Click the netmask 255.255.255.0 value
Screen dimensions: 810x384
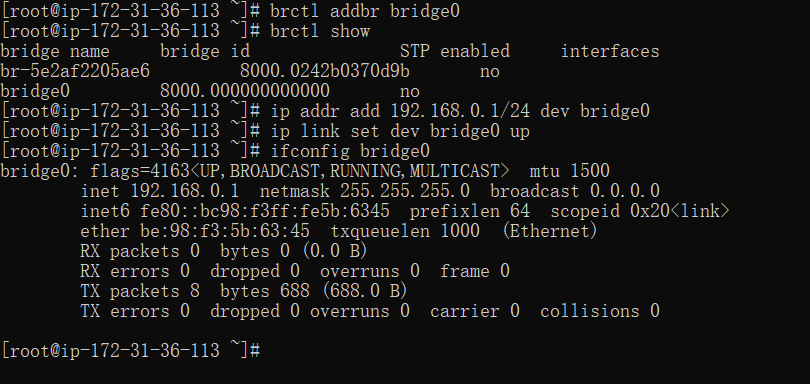405,191
